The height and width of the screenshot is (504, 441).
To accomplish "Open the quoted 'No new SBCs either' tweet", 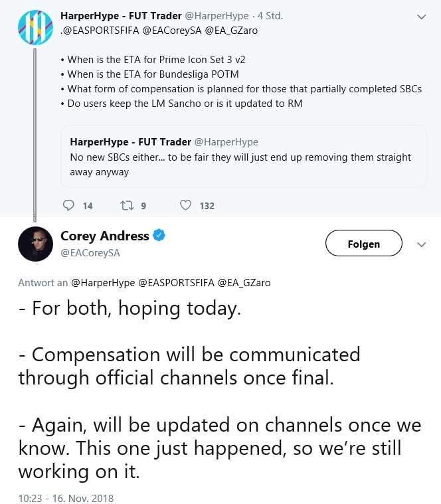I will [x=243, y=156].
